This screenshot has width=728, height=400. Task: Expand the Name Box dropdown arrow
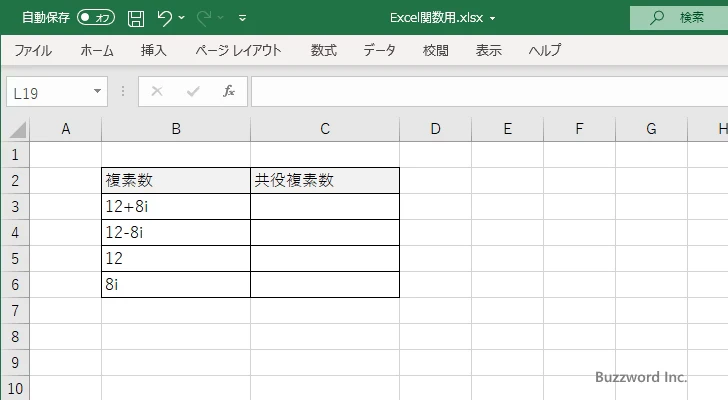click(98, 91)
